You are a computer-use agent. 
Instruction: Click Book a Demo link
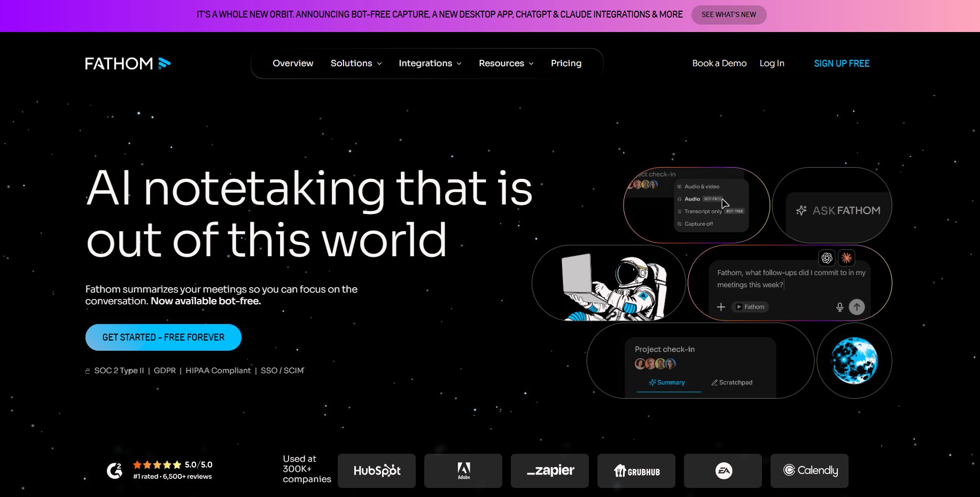719,63
